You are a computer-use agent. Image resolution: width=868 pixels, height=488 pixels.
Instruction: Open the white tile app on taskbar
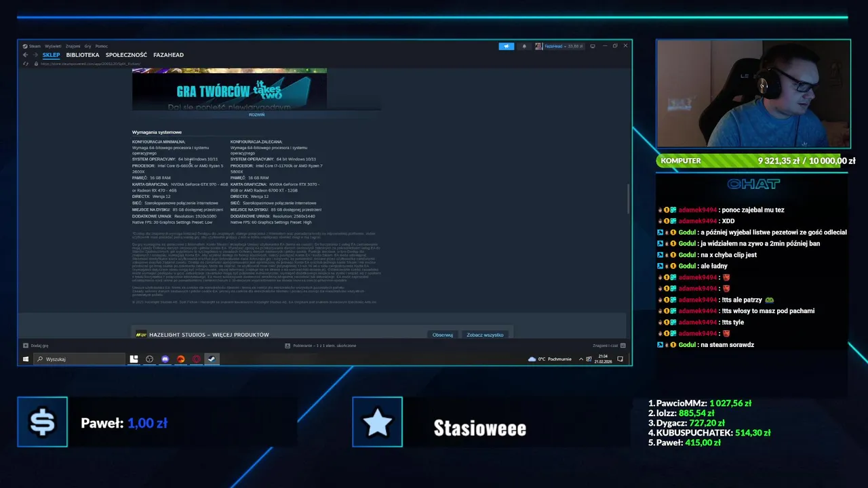134,359
